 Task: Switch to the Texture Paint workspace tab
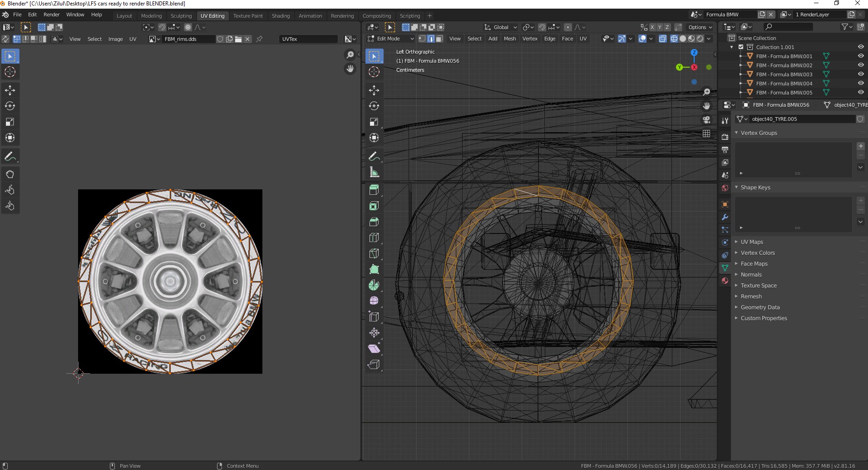[x=248, y=16]
